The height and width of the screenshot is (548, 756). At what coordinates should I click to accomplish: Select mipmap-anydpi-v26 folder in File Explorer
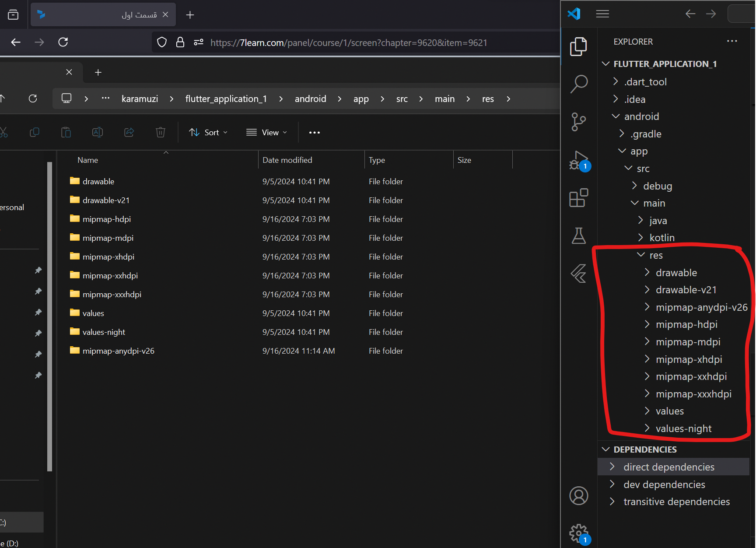point(118,351)
